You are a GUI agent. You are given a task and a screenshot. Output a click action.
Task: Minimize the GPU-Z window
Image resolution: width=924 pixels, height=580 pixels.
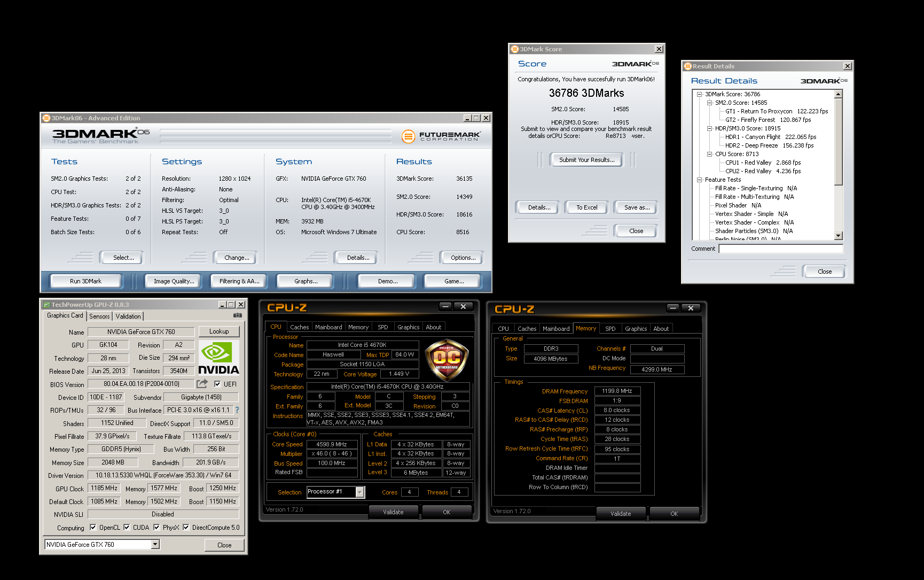(x=222, y=305)
